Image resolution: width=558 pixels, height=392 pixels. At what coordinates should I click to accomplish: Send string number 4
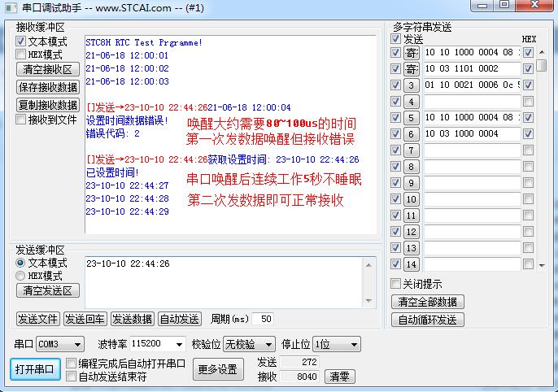tap(411, 102)
